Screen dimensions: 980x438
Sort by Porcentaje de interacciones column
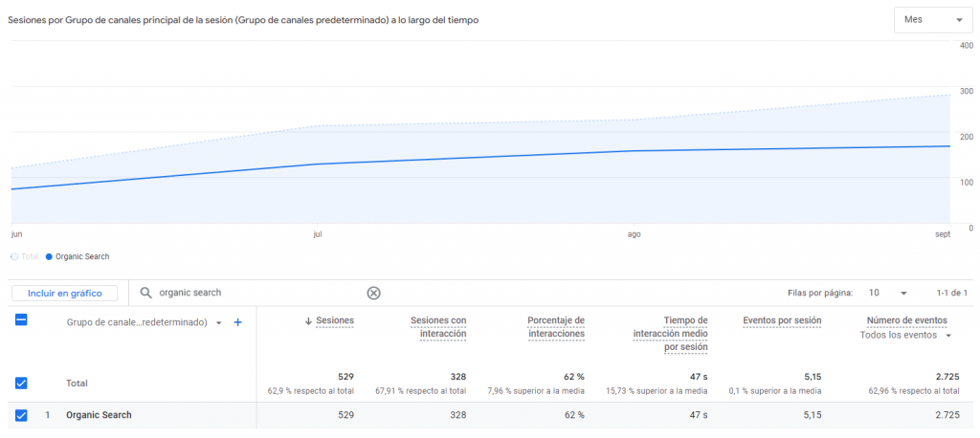pyautogui.click(x=555, y=326)
